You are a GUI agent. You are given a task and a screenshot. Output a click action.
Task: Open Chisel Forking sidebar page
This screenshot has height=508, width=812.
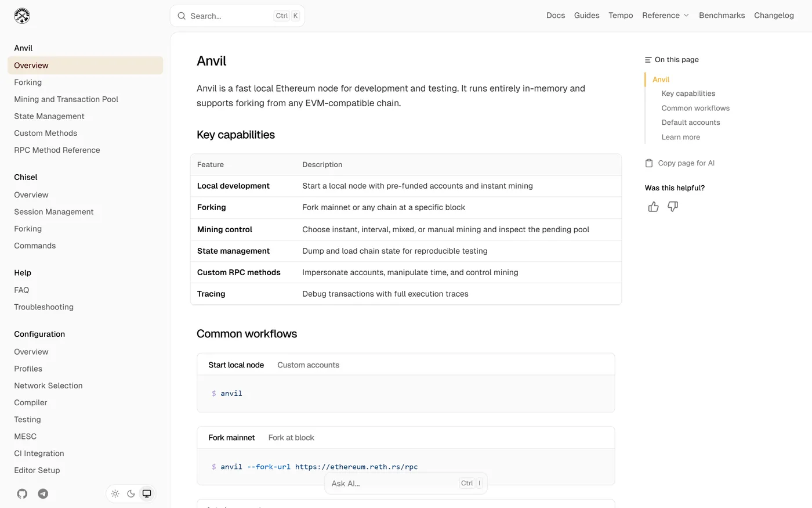pos(85,229)
